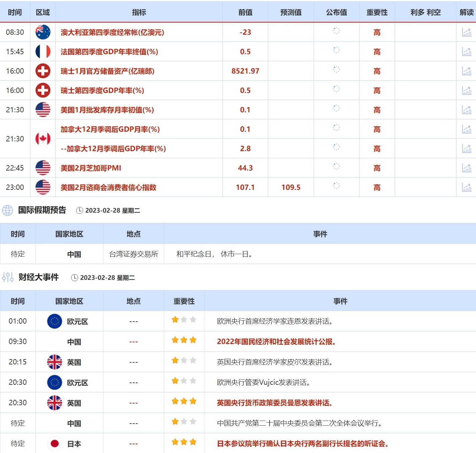Click the 利多 利空 column header

[x=425, y=12]
